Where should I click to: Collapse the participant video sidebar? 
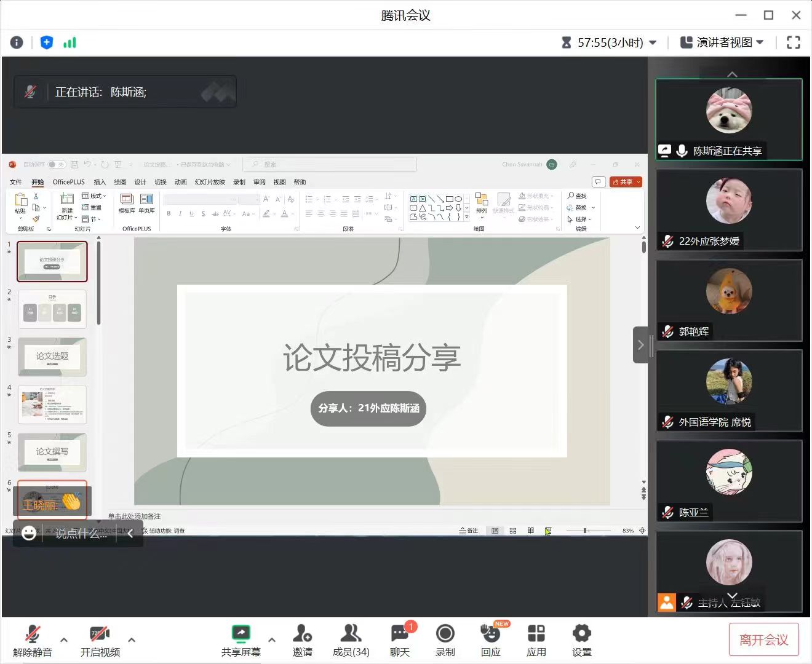[640, 345]
